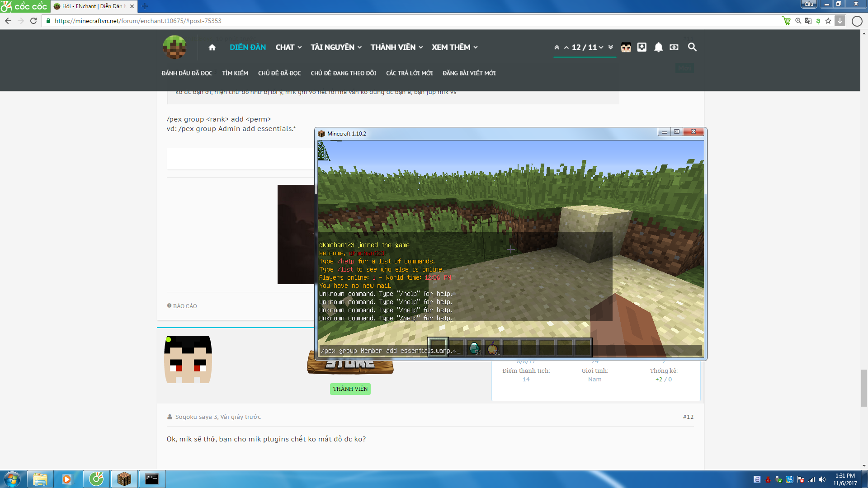Click the BÁO CÁO report link
This screenshot has width=868, height=488.
pyautogui.click(x=184, y=306)
